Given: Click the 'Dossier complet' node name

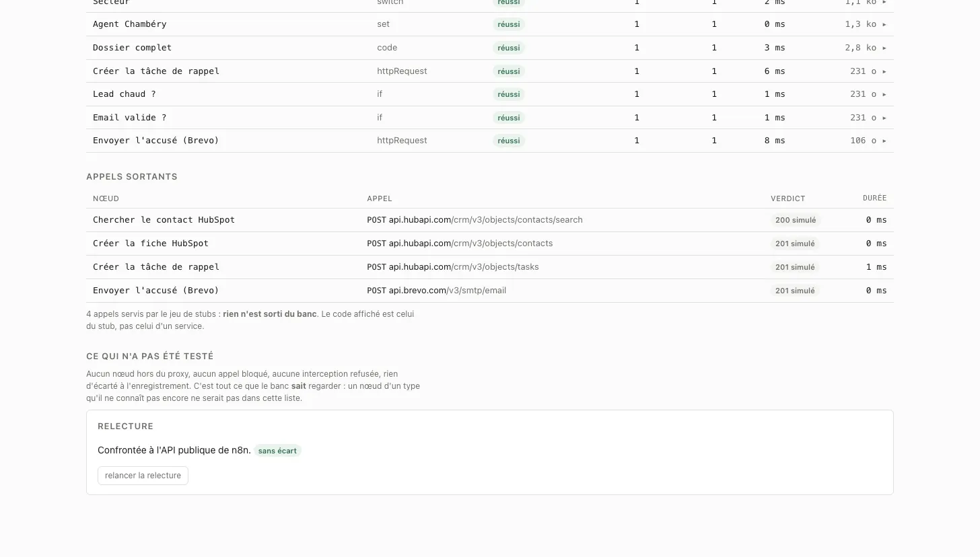Looking at the screenshot, I should (x=132, y=48).
